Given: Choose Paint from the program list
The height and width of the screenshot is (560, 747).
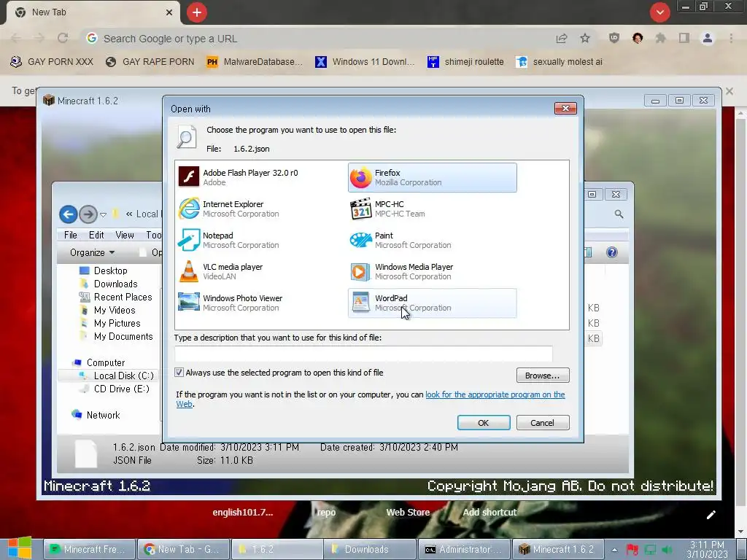Looking at the screenshot, I should pos(432,240).
